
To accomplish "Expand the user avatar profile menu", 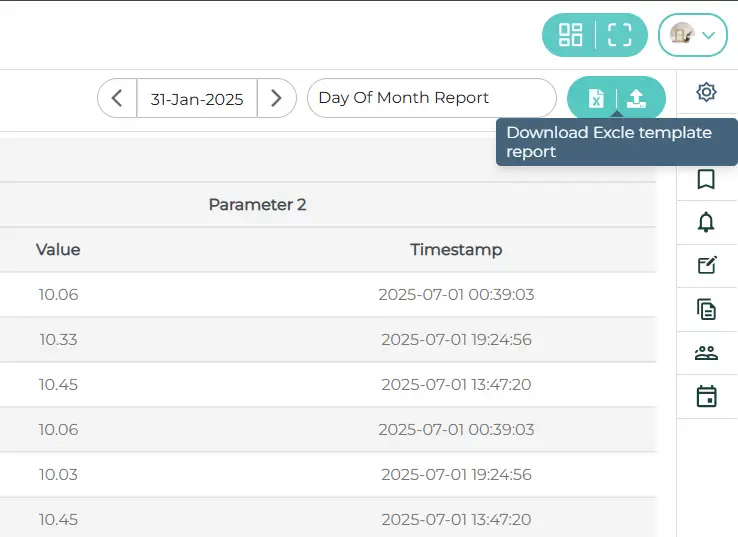I will 693,35.
